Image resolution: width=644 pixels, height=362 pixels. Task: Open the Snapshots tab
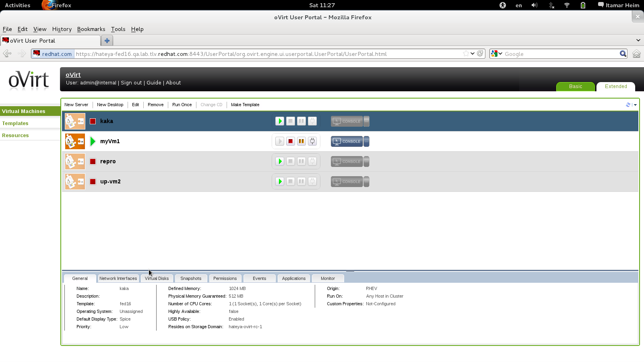[x=191, y=278]
